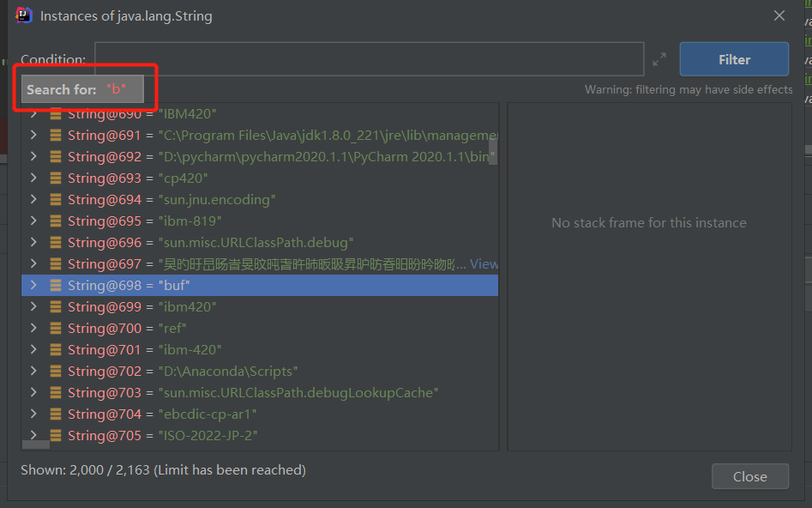Image resolution: width=812 pixels, height=508 pixels.
Task: Expand the String@696 node
Action: (x=33, y=243)
